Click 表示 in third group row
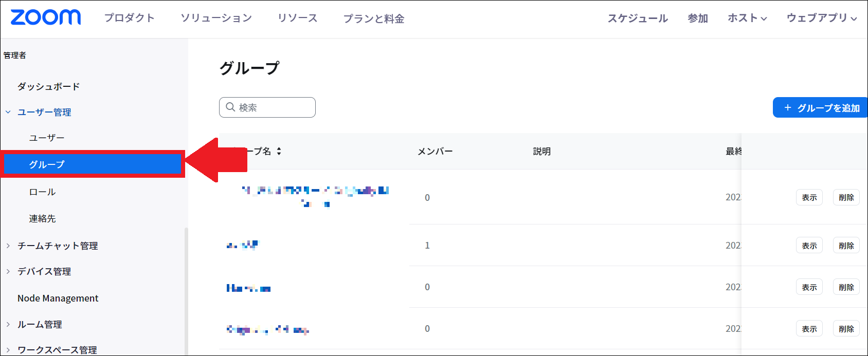868x356 pixels. [809, 287]
